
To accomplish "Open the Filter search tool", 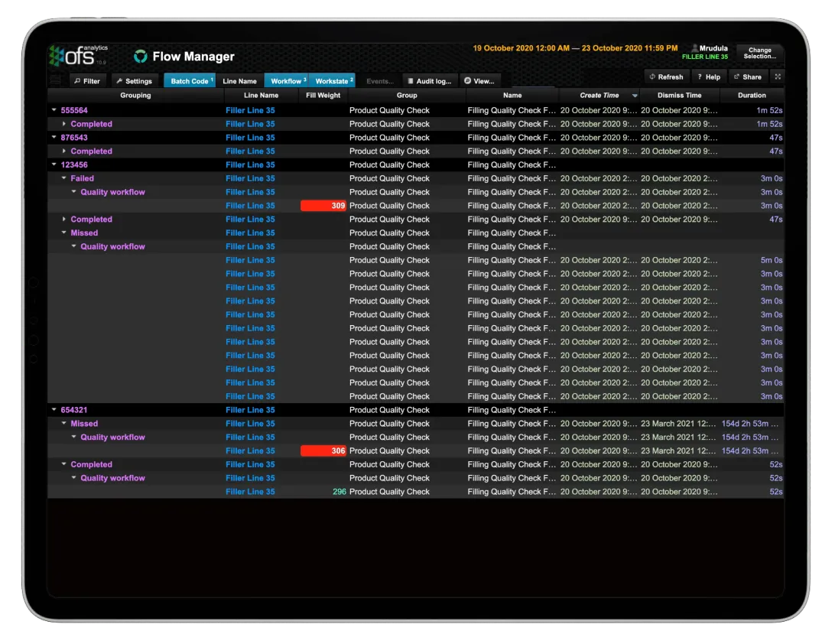I will pos(87,80).
